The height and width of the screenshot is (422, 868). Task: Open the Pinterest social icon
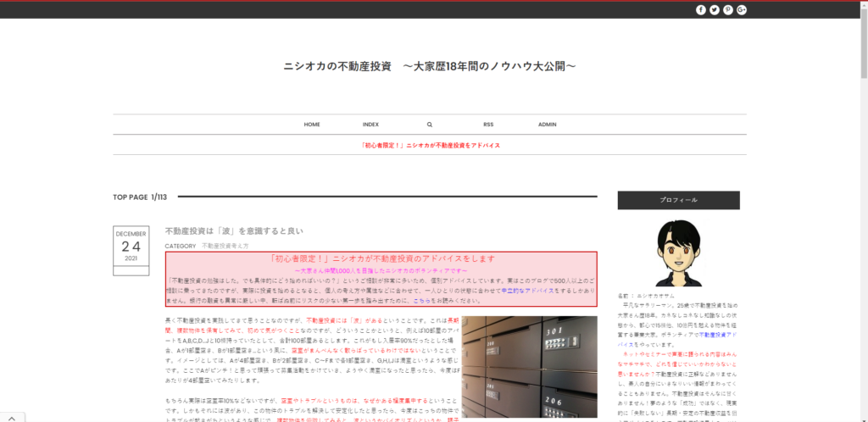point(728,10)
